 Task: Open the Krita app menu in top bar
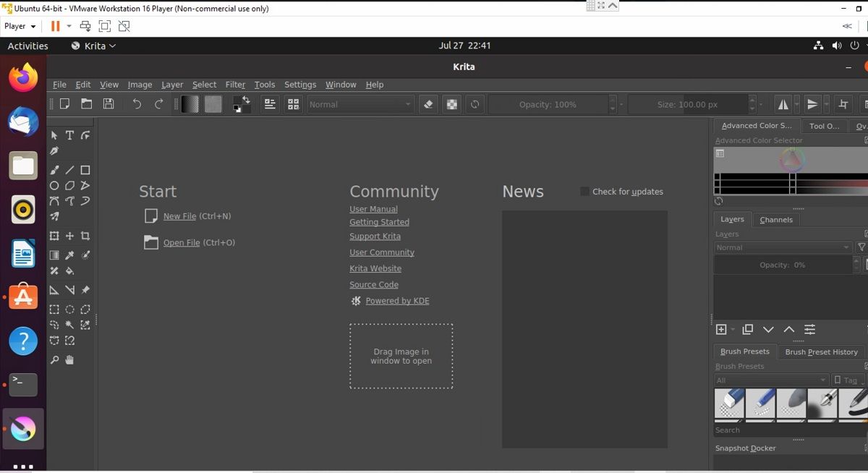[93, 46]
